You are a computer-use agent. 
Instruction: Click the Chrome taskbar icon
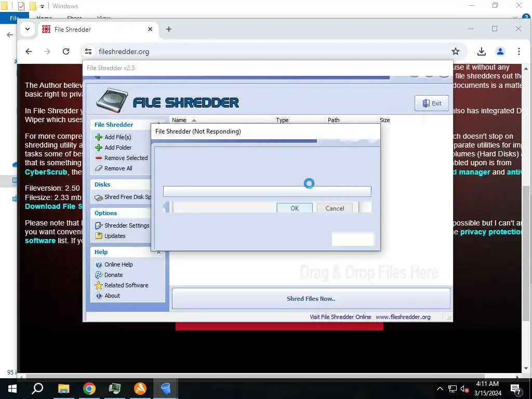tap(89, 389)
